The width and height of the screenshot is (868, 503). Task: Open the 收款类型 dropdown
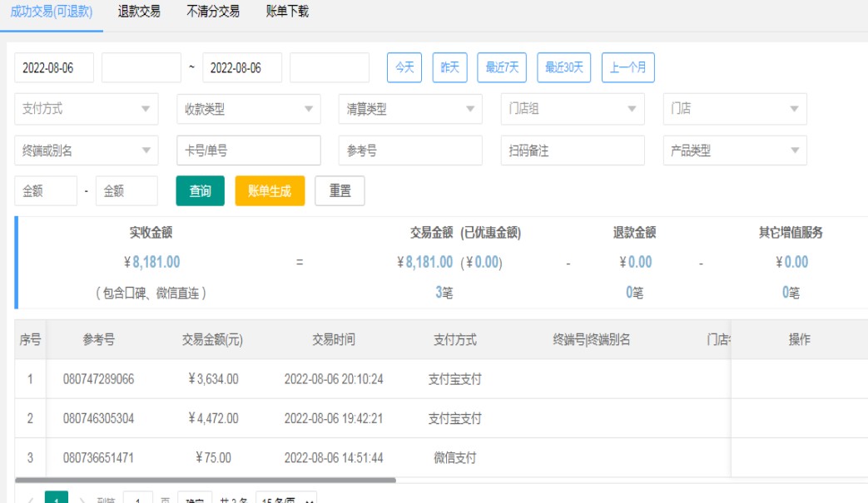pos(248,109)
